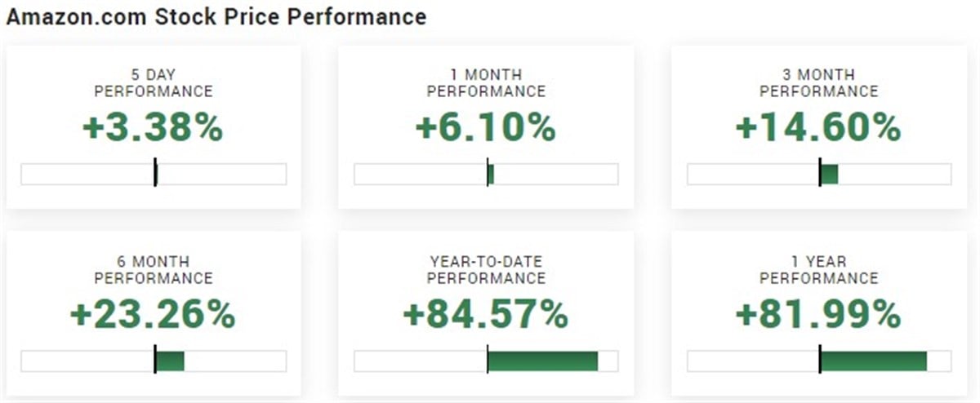Click the +6.10% performance value
This screenshot has height=403, width=980.
pyautogui.click(x=486, y=128)
